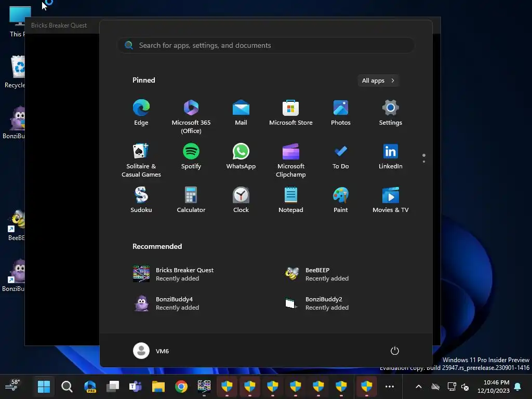Screen dimensions: 532x399
Task: Launch the LinkedIn app
Action: [391, 156]
